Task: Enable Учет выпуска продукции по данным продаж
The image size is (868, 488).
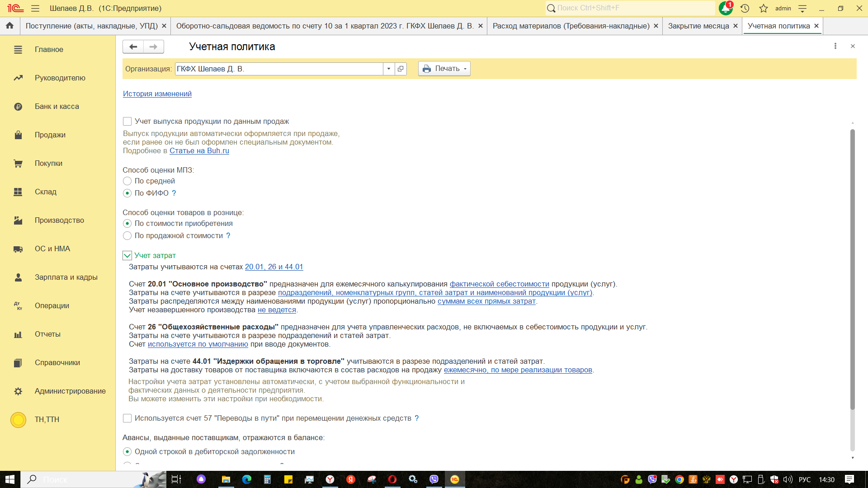Action: point(127,122)
